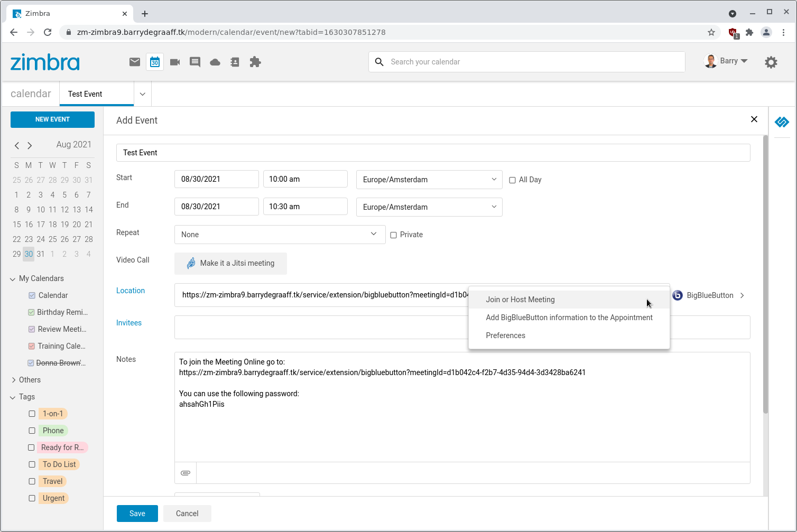Toggle the Training Calendar checkbox
The image size is (797, 532).
[32, 346]
